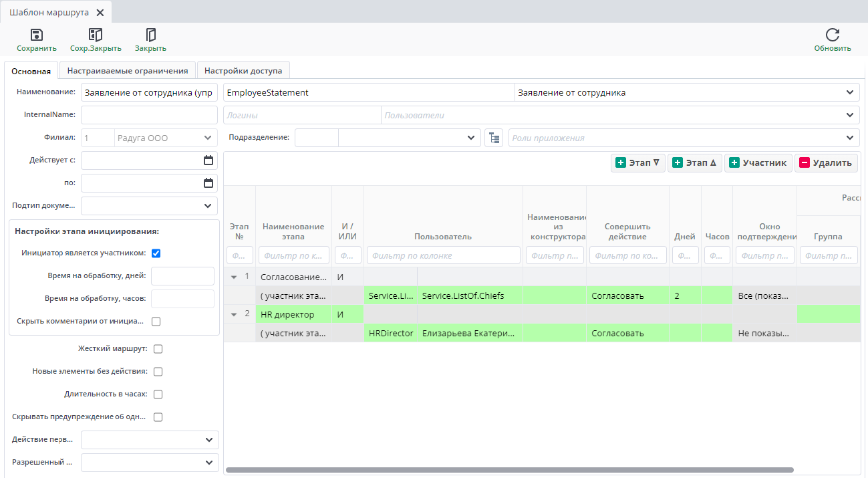Open the department tree selector icon

coord(494,138)
